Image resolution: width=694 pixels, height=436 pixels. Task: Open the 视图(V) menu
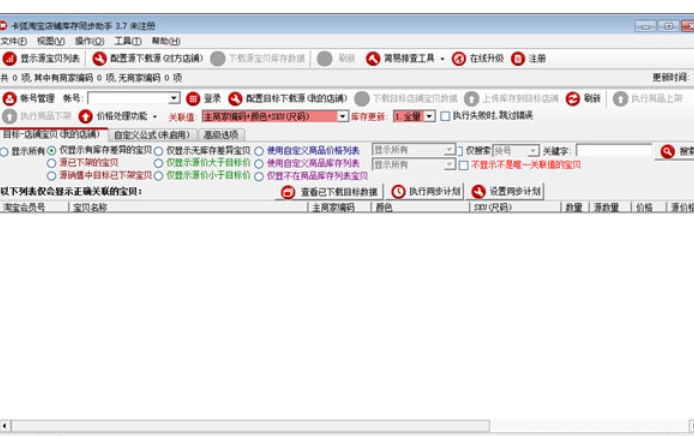pyautogui.click(x=51, y=41)
